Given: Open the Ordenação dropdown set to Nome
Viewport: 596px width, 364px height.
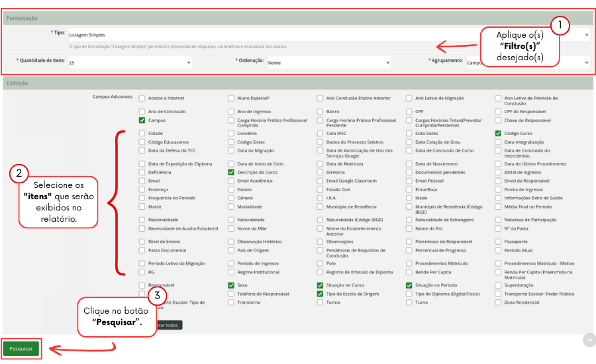Looking at the screenshot, I should point(328,62).
